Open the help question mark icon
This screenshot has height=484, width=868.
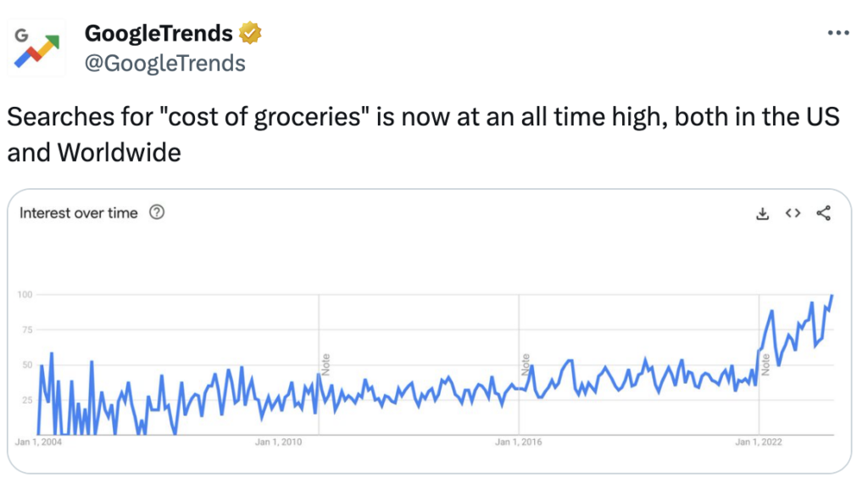click(x=157, y=212)
